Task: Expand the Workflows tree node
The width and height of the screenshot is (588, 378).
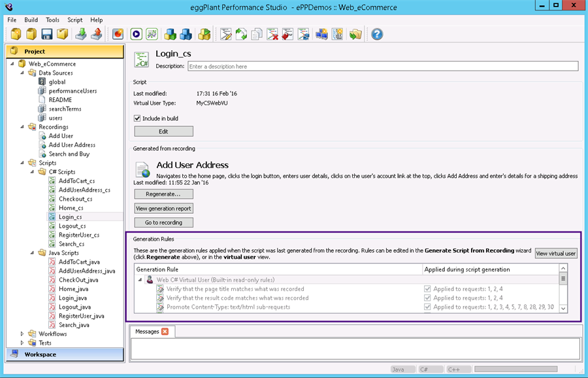Action: coord(23,334)
